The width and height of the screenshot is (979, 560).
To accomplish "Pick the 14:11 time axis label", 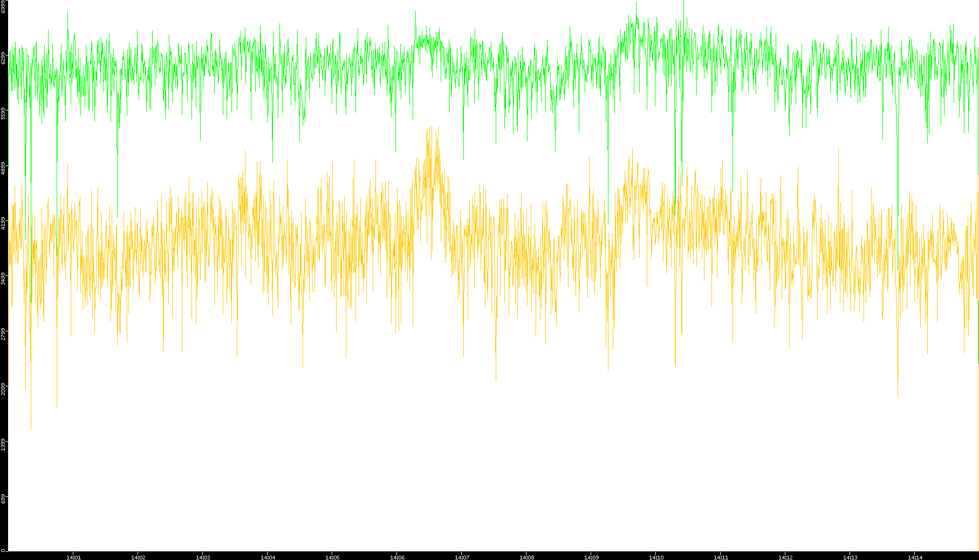I will [x=721, y=557].
